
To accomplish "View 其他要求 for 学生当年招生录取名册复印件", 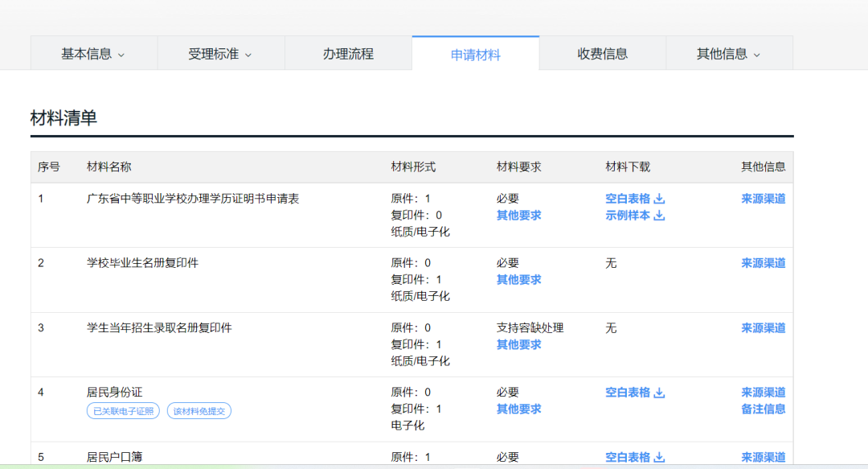I will 518,344.
